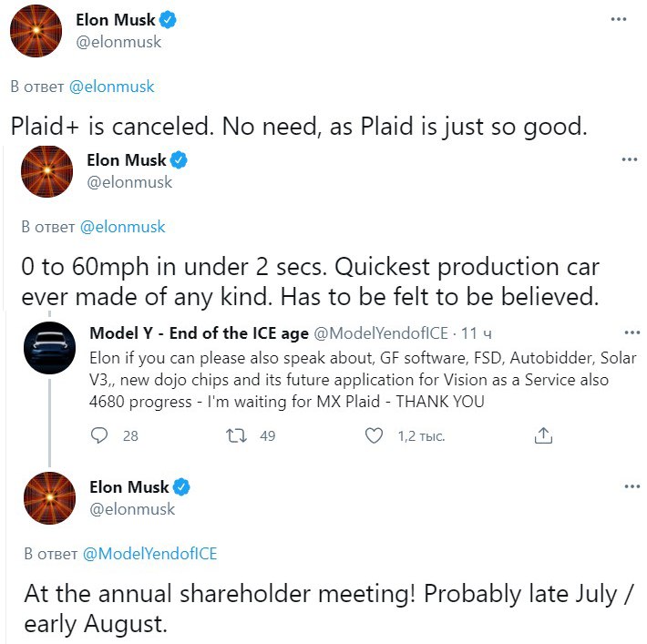
Task: Click the 11 ч timestamp on the Model Y tweet
Action: pos(477,333)
